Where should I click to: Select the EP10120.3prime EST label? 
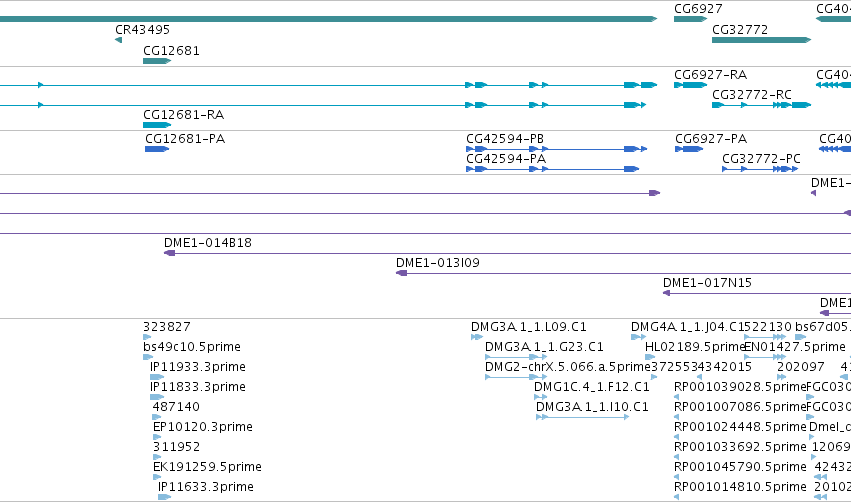click(x=202, y=427)
